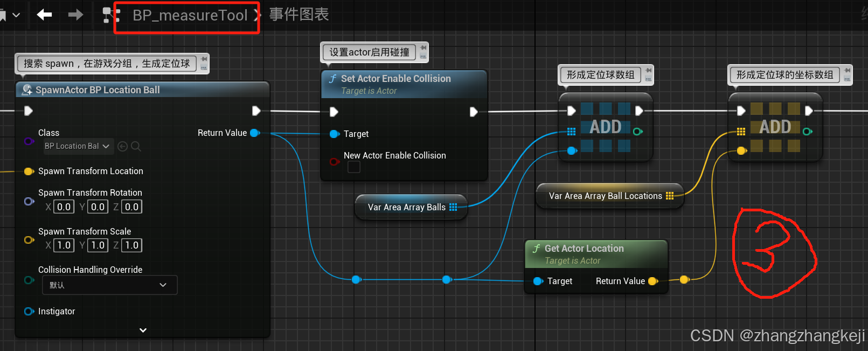868x351 pixels.
Task: Click Set Actor Enable Collision exec input
Action: pos(334,112)
